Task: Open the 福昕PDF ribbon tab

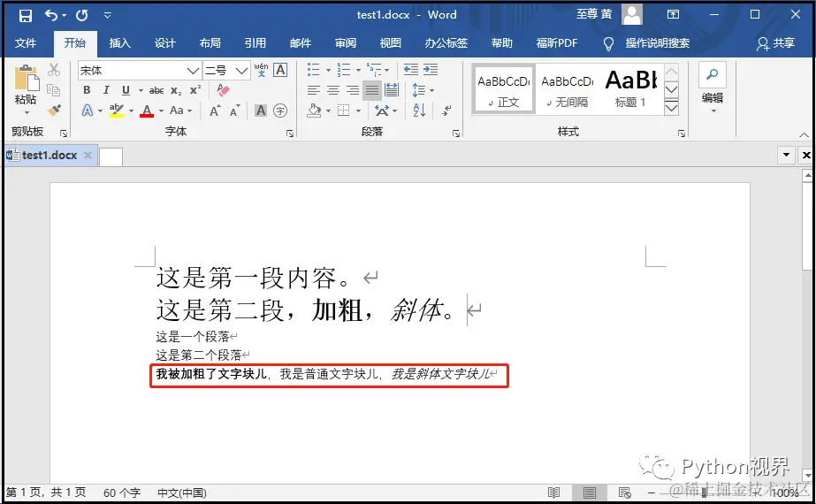Action: pyautogui.click(x=557, y=42)
